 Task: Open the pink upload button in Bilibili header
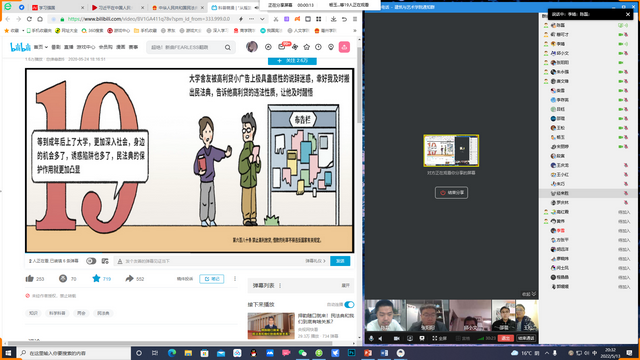pos(344,47)
